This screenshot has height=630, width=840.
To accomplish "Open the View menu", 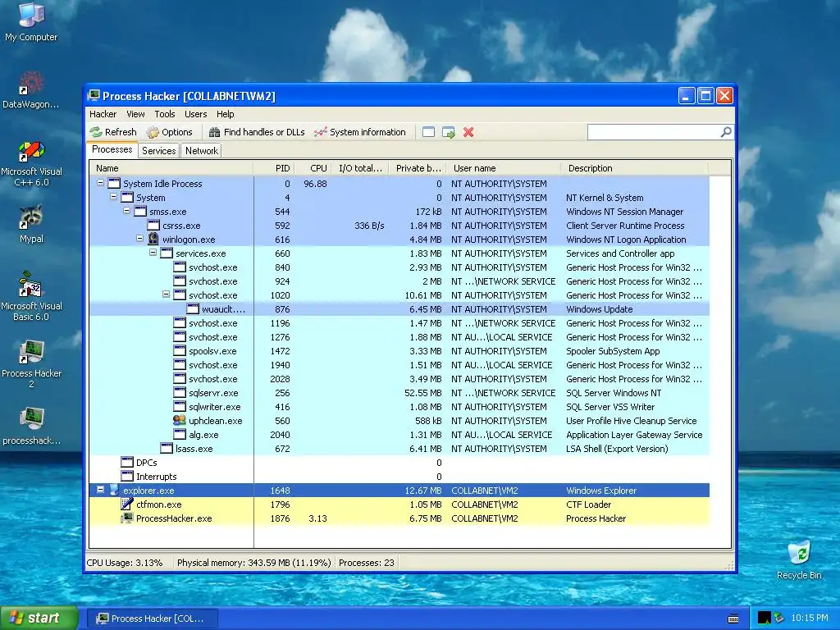I will pyautogui.click(x=135, y=114).
